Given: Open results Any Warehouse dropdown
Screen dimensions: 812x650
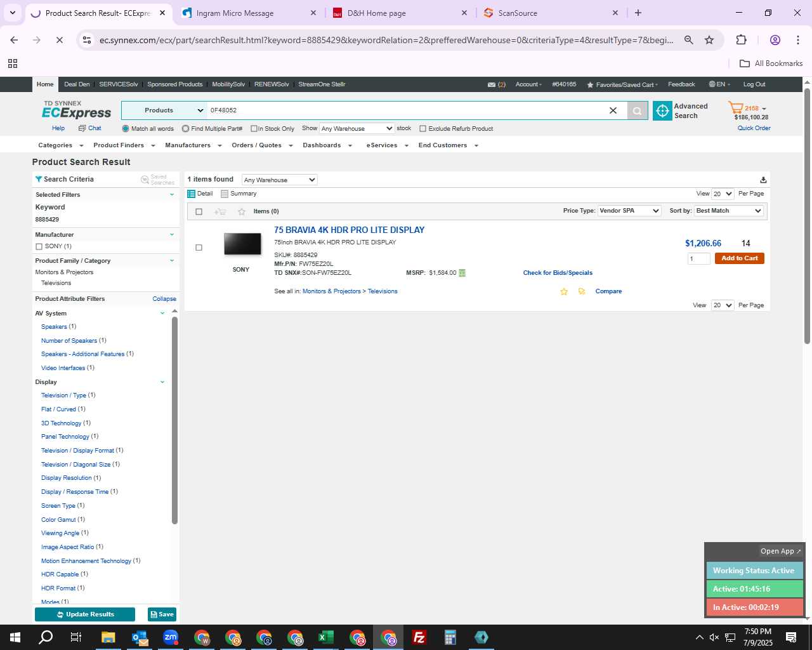Looking at the screenshot, I should [279, 180].
